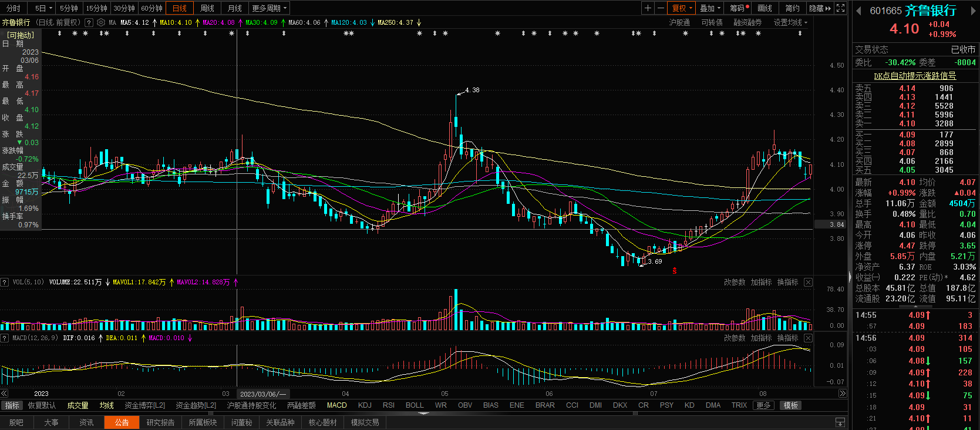Open the 5日 period dropdown
The width and height of the screenshot is (980, 430).
click(43, 8)
